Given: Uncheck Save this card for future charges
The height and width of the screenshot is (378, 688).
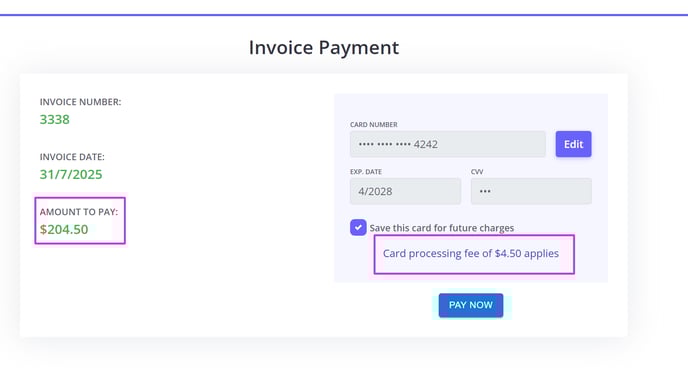Looking at the screenshot, I should pyautogui.click(x=358, y=227).
